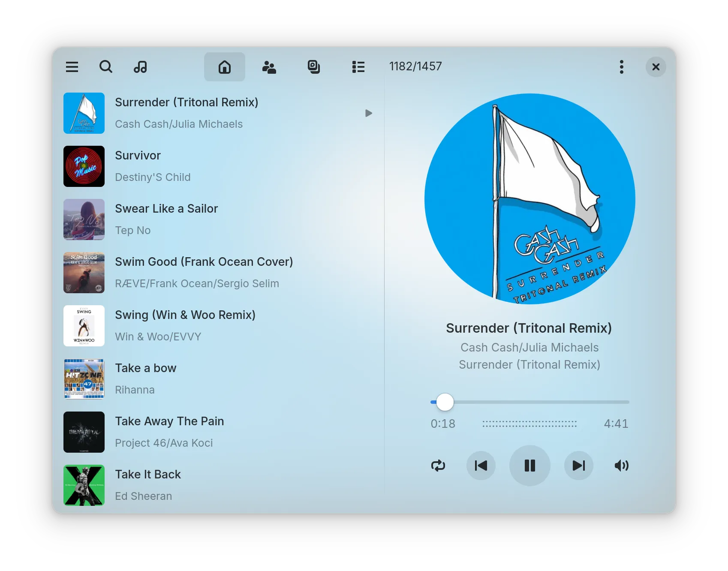Open the three-dot more options menu
The height and width of the screenshot is (571, 728).
tap(621, 67)
